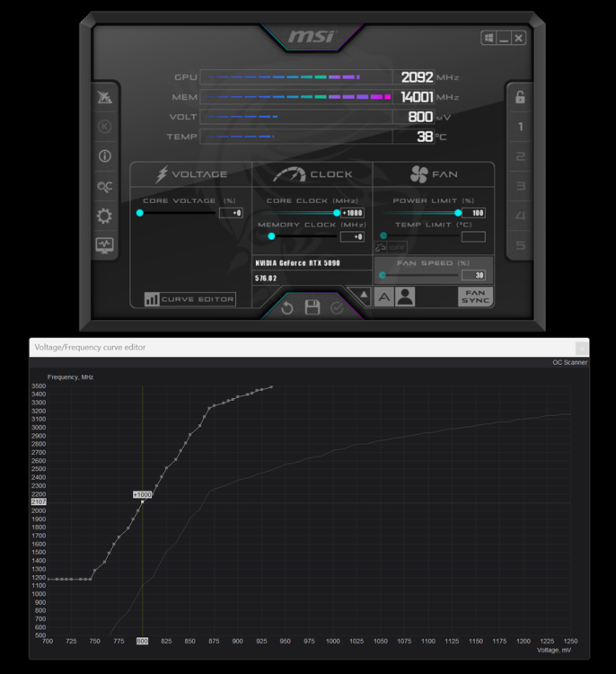616x674 pixels.
Task: Click the empty temp limit input field
Action: pyautogui.click(x=473, y=236)
